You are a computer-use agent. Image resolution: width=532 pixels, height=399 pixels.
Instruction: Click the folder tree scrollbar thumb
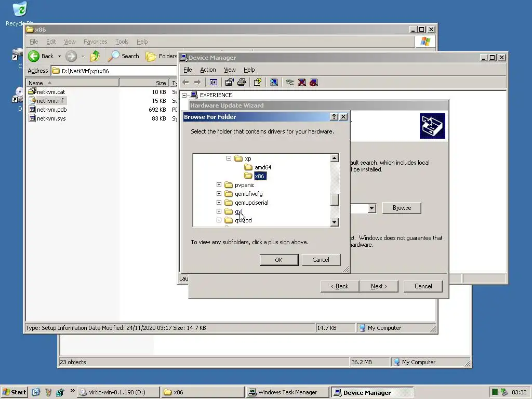[x=335, y=200]
